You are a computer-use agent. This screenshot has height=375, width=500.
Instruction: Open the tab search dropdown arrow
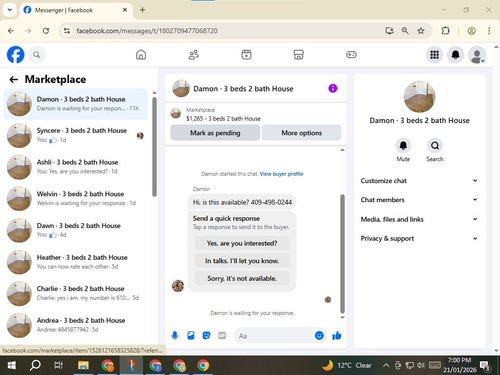[x=10, y=10]
